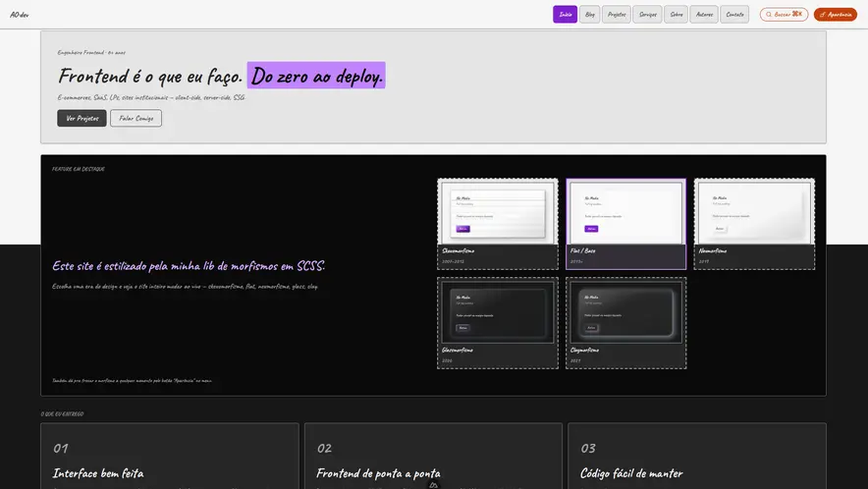The width and height of the screenshot is (868, 489).
Task: Choose the Glassmorfismo style card
Action: tap(498, 323)
